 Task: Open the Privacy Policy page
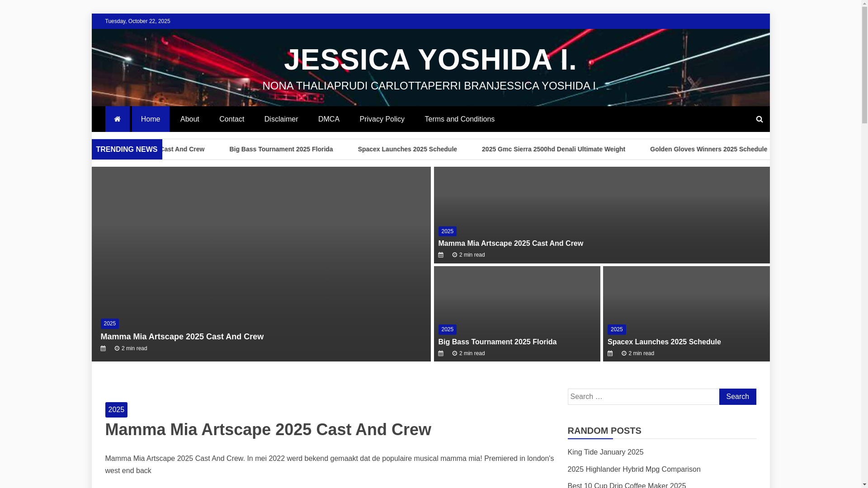[x=382, y=119]
